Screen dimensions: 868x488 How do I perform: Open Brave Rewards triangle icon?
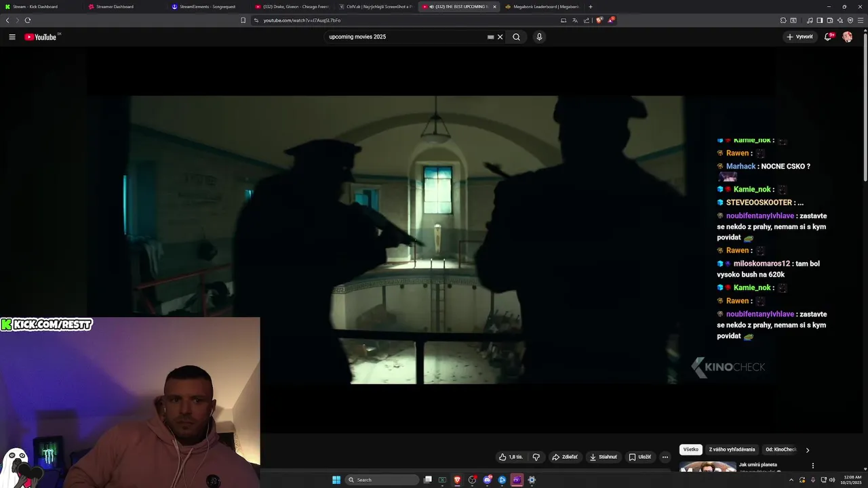click(x=611, y=20)
